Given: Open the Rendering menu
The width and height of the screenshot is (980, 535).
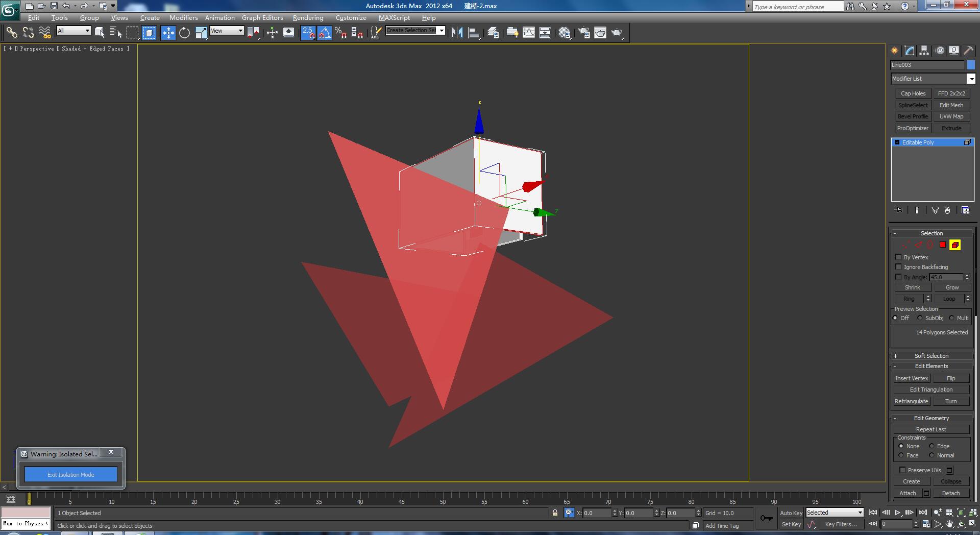Looking at the screenshot, I should (x=308, y=17).
